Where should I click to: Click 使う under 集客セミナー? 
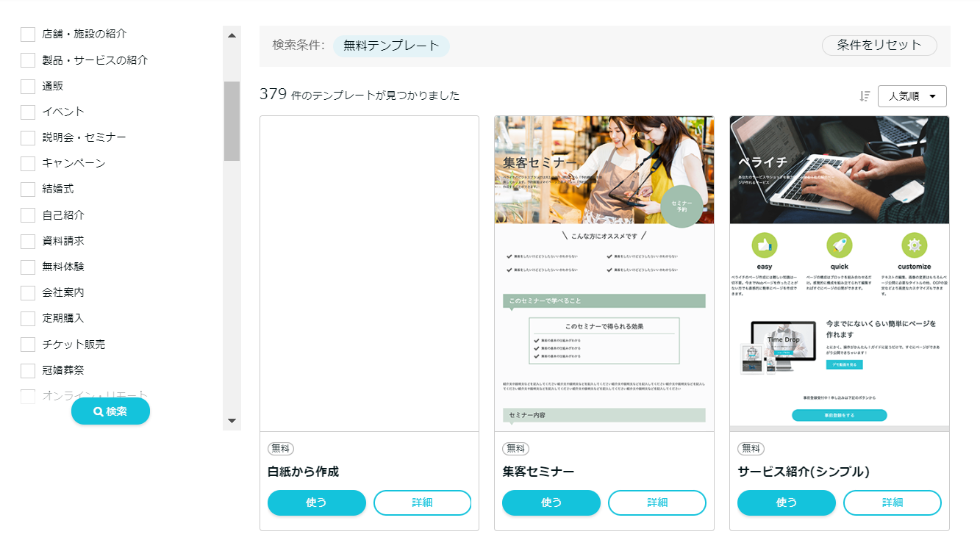[x=551, y=502]
